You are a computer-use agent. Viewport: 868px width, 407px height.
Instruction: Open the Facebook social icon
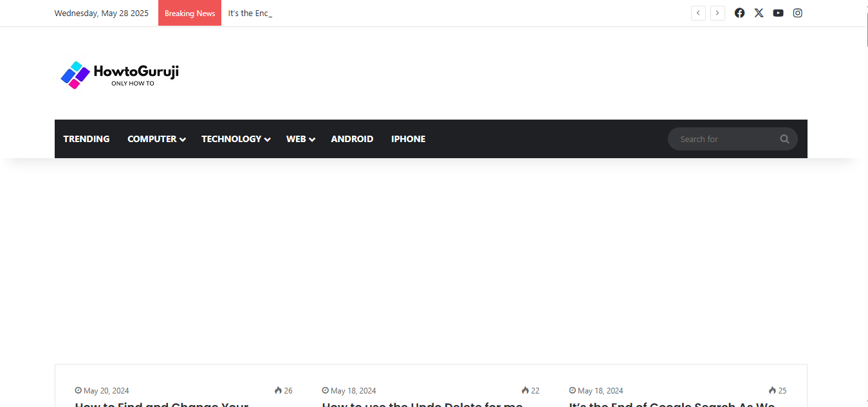pyautogui.click(x=739, y=13)
